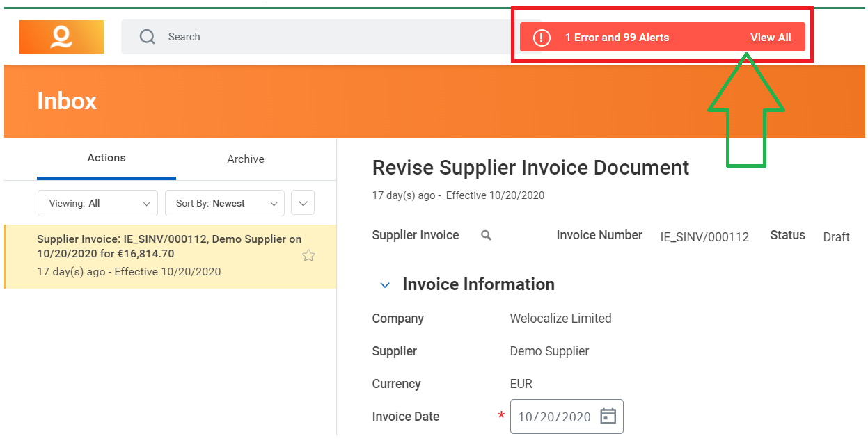Expand the extra sort options chevron
This screenshot has width=868, height=443.
coord(302,203)
